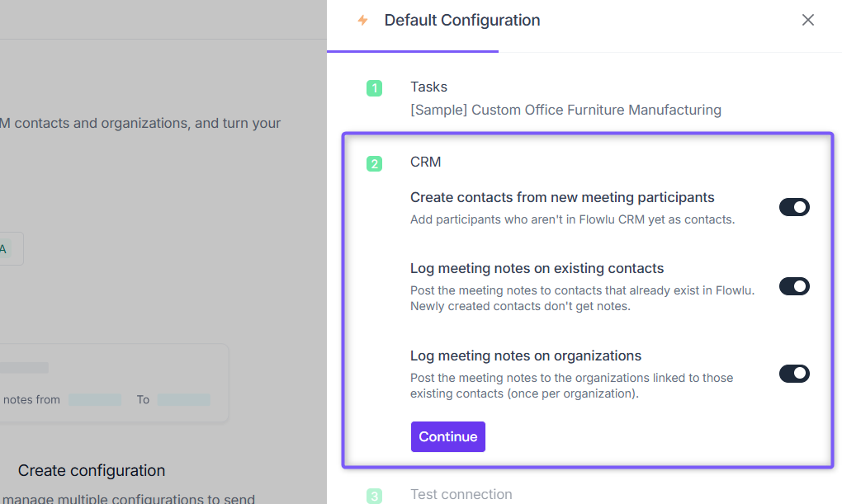This screenshot has width=842, height=504.
Task: Toggle Create contacts from new meeting participants
Action: pos(794,207)
